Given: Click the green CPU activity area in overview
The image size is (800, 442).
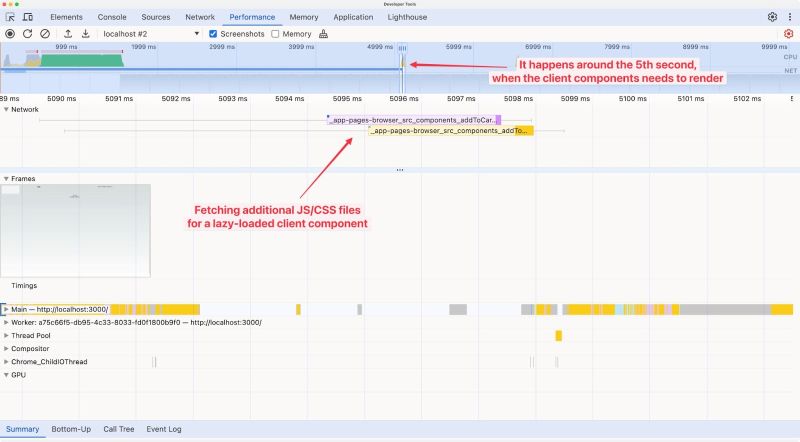Looking at the screenshot, I should click(82, 61).
